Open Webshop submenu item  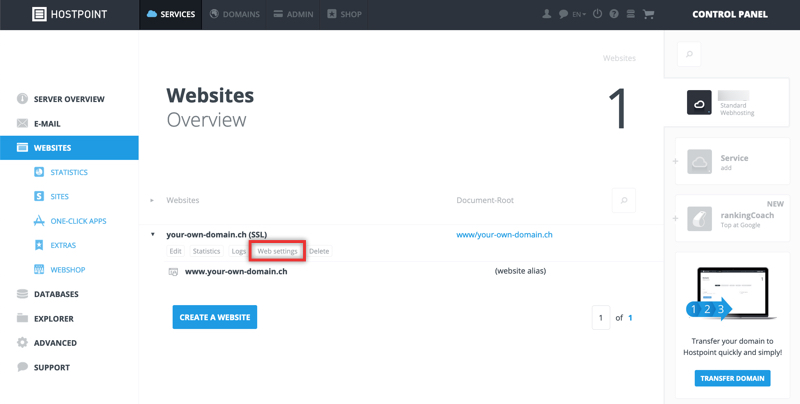pyautogui.click(x=69, y=270)
